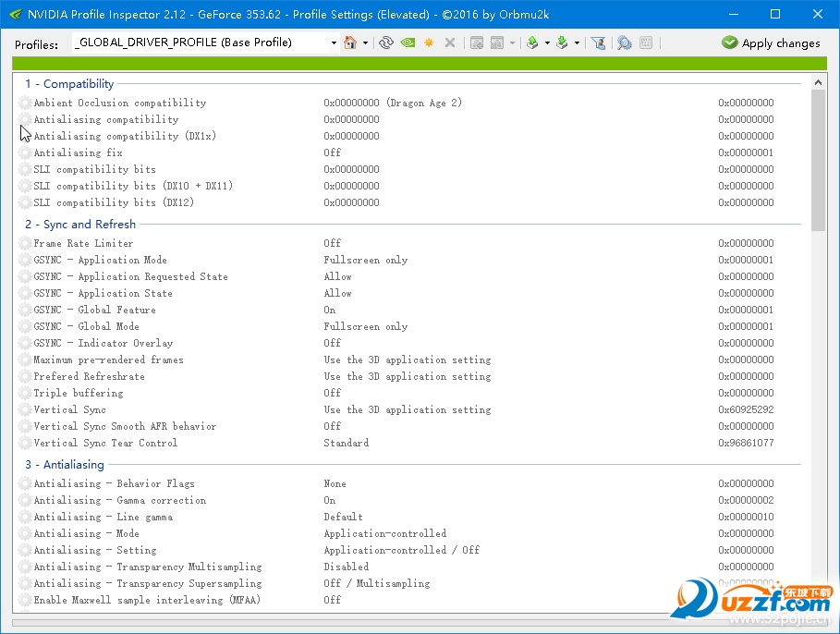Select the Triple buffering Off value

pos(332,393)
